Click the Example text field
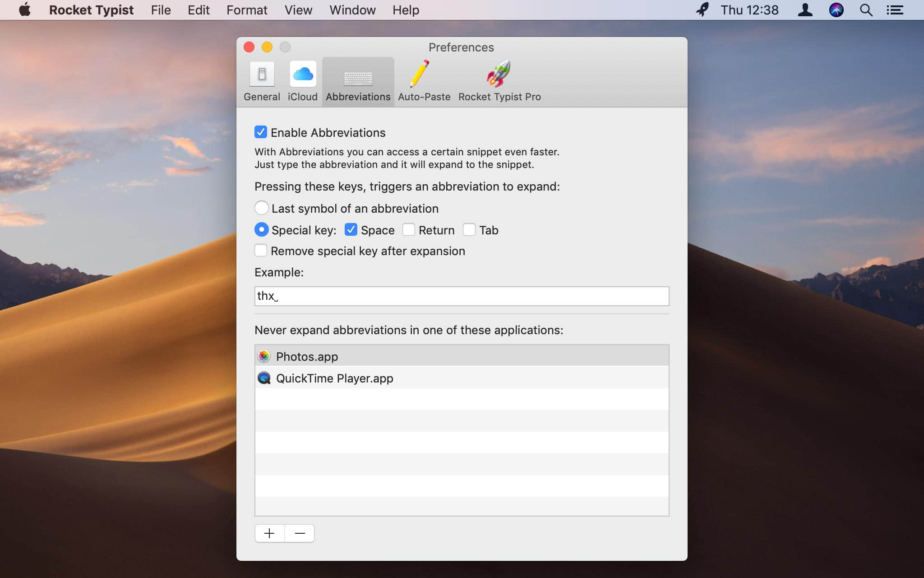Screen dimensions: 924x578 click(462, 296)
